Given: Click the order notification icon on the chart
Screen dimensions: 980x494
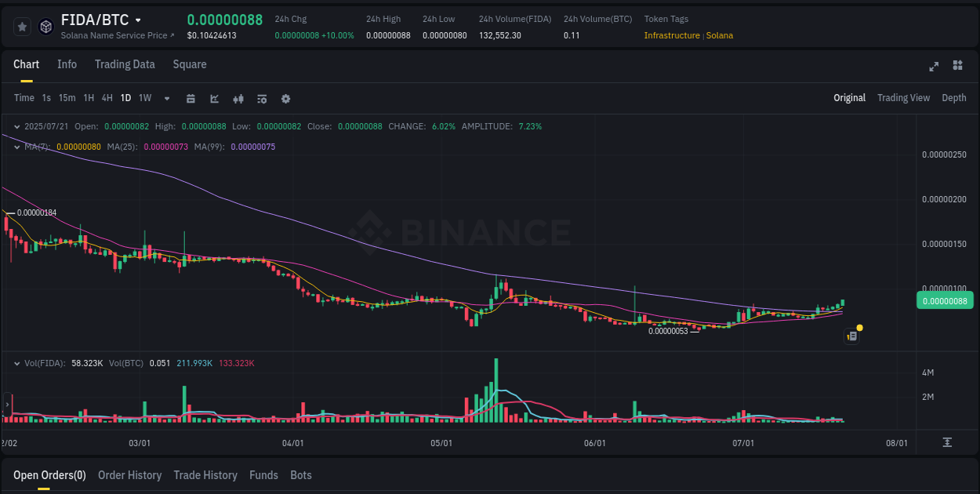Looking at the screenshot, I should pos(851,336).
